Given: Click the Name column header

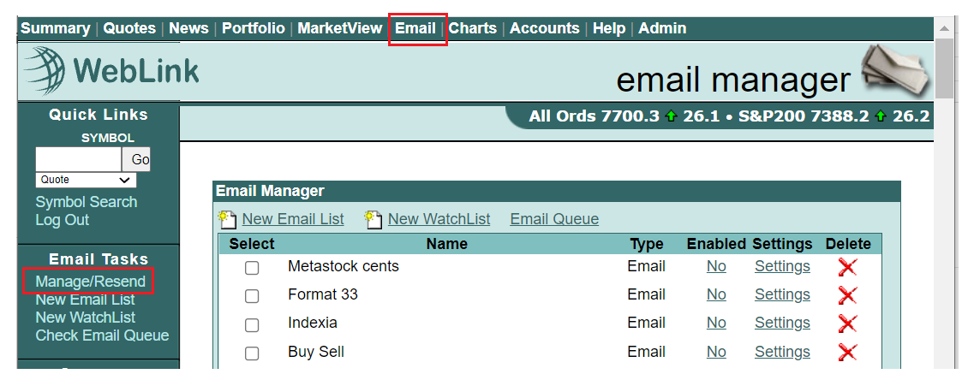Looking at the screenshot, I should 447,244.
